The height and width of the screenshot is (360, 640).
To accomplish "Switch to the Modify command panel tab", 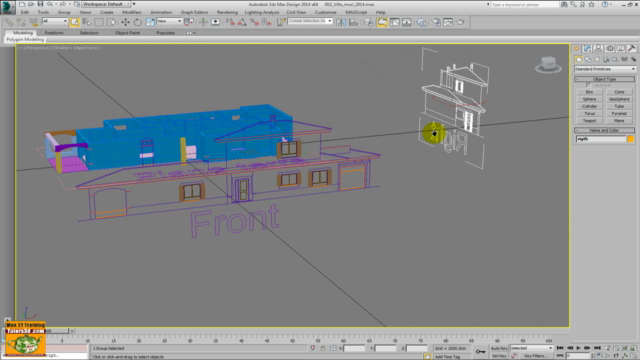I will pyautogui.click(x=587, y=49).
